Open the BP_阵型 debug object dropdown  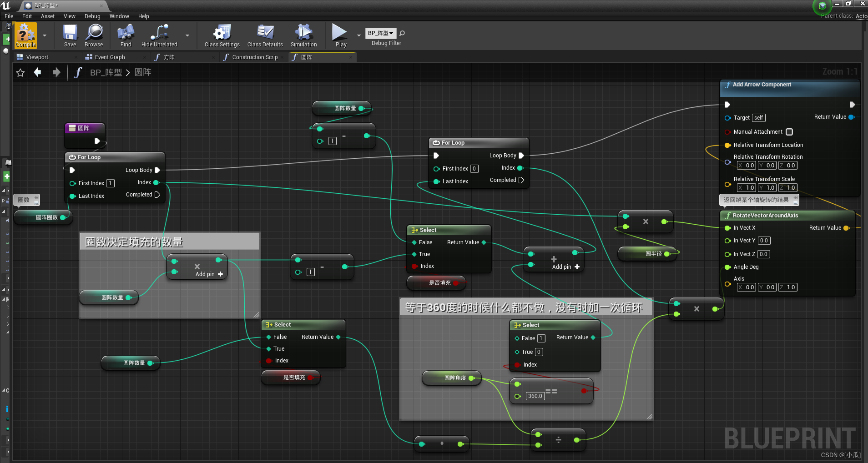[x=381, y=33]
